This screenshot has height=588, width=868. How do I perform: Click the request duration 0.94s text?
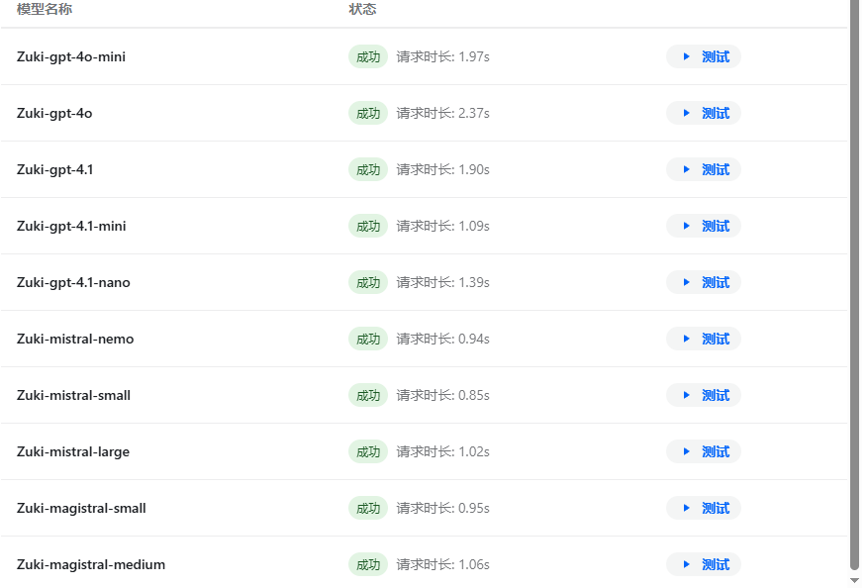442,340
